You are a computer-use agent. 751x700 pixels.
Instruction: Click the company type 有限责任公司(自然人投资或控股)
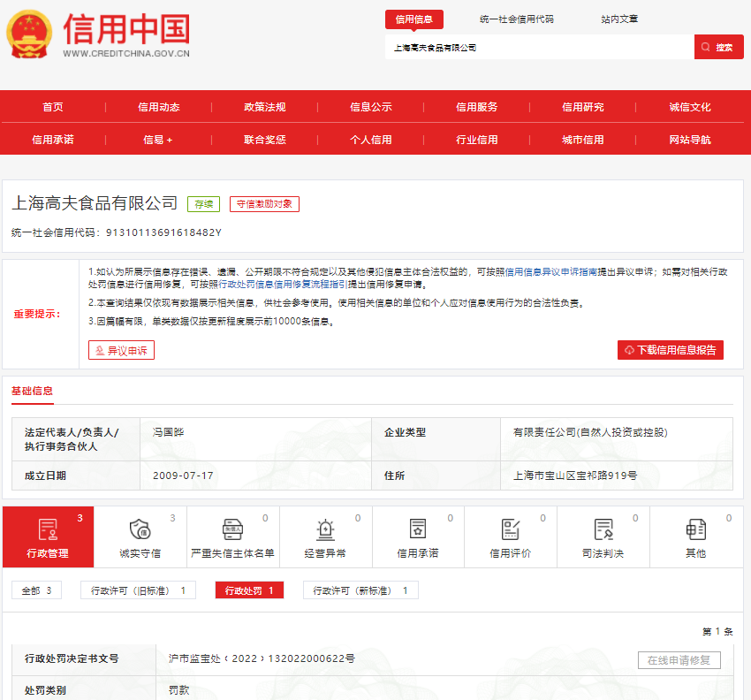click(x=590, y=432)
